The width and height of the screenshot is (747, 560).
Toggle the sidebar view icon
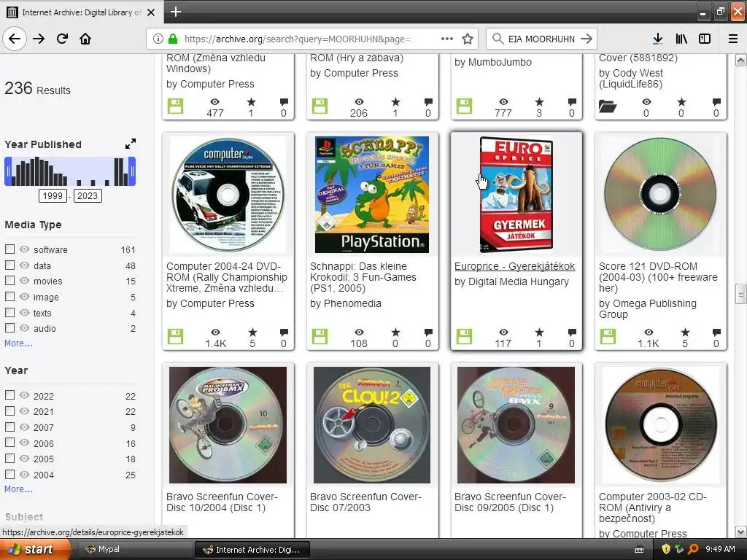click(705, 39)
